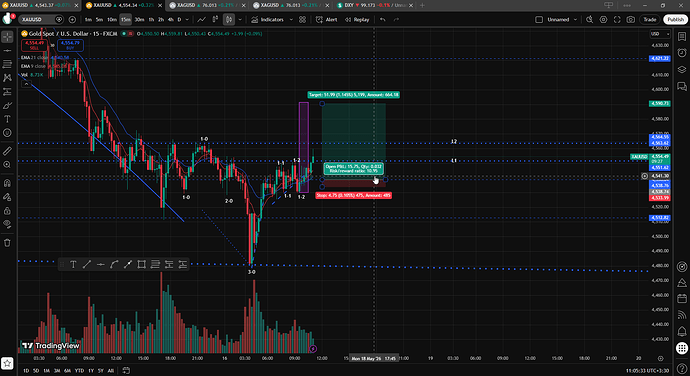The image size is (690, 376).
Task: Toggle magnet mode
Action: click(x=7, y=183)
